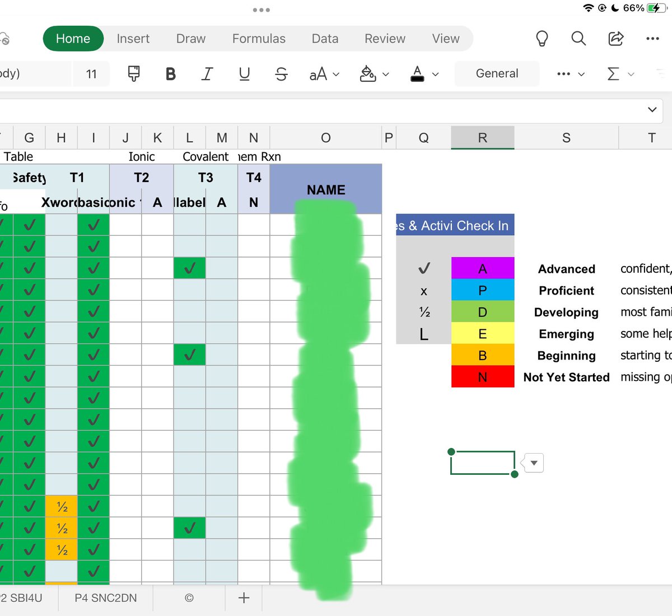Select the purple A legend cell

483,268
